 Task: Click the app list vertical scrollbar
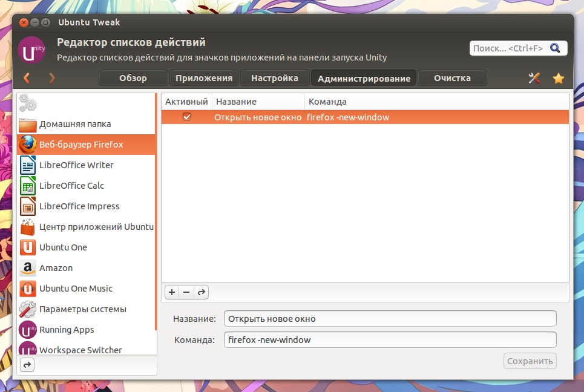(156, 212)
